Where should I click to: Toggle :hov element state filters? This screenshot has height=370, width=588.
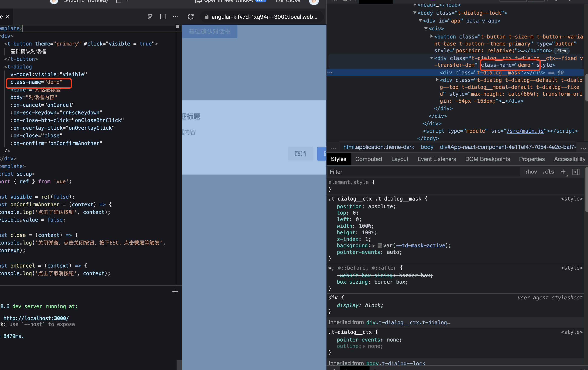[x=531, y=172]
